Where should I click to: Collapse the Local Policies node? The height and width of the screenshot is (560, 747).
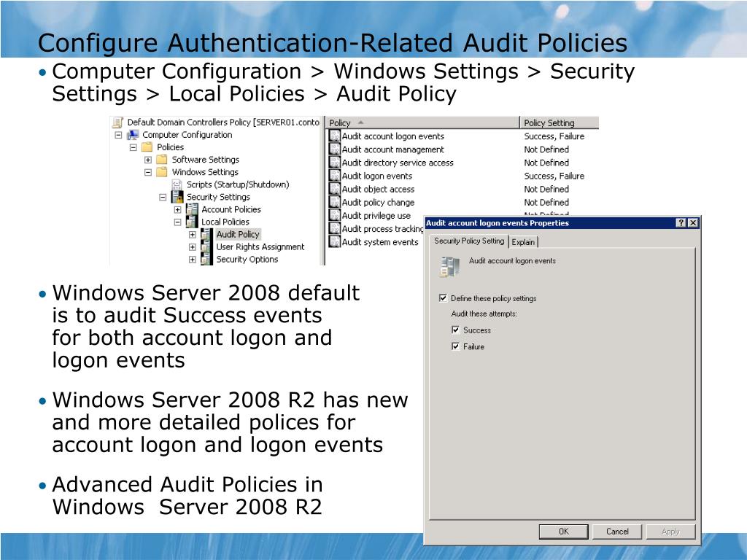coord(177,222)
